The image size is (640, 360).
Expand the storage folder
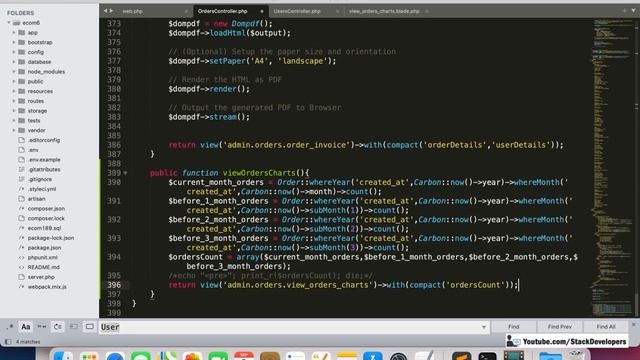[x=14, y=111]
